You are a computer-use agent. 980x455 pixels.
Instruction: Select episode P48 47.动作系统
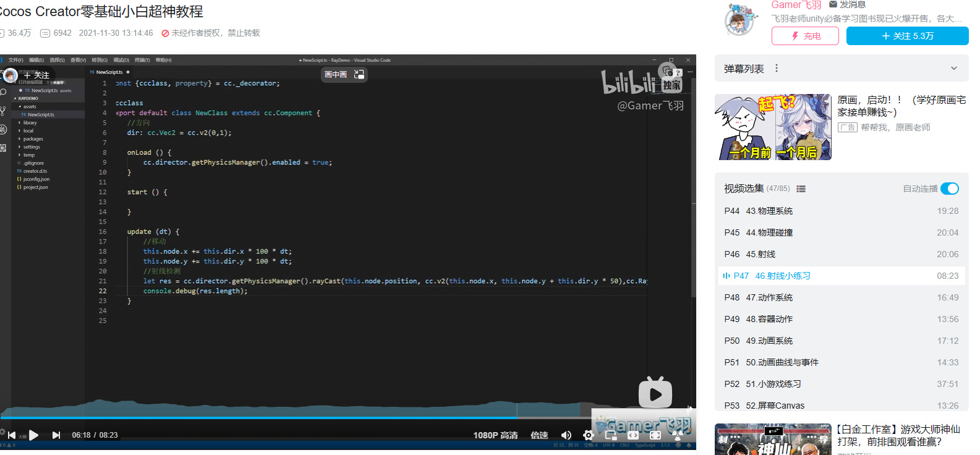[842, 297]
